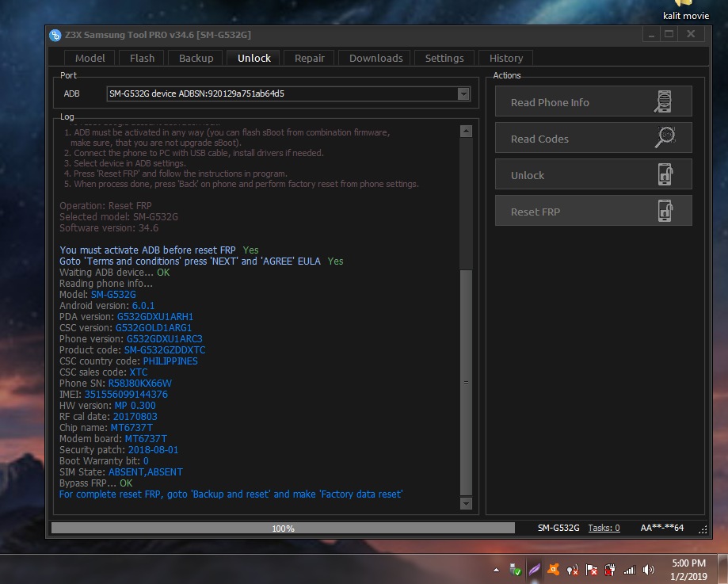Click the Unlock action button
The width and height of the screenshot is (728, 584).
593,174
